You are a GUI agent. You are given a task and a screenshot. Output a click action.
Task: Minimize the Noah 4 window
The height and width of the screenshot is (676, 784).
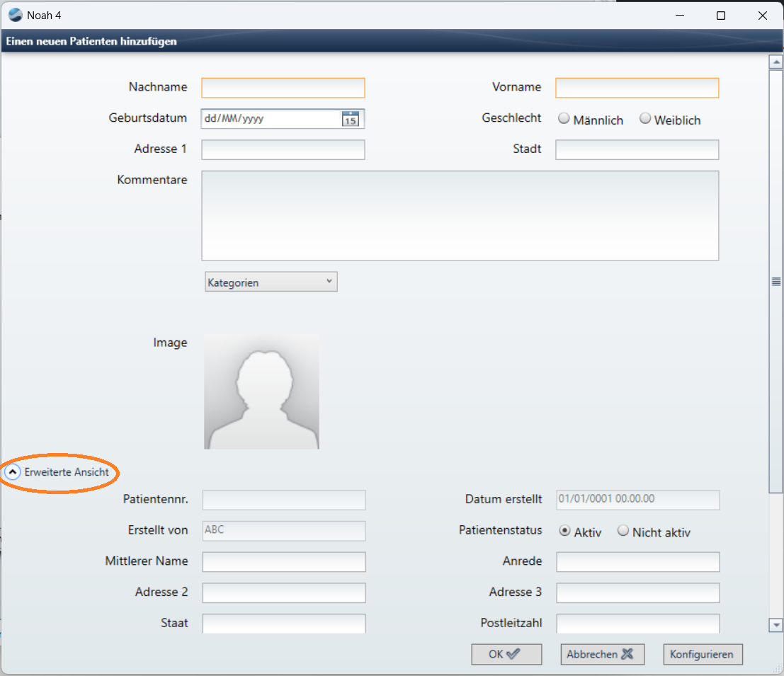coord(679,16)
